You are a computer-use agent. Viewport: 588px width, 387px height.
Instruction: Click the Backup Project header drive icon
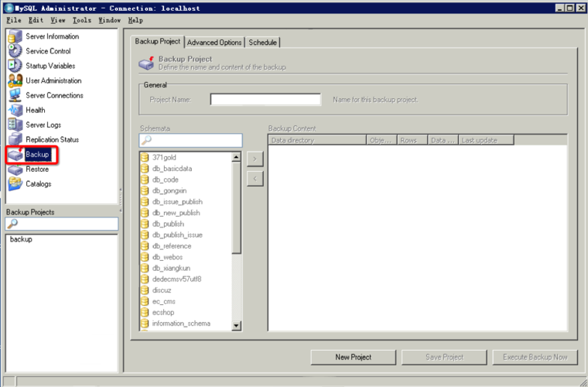[146, 63]
